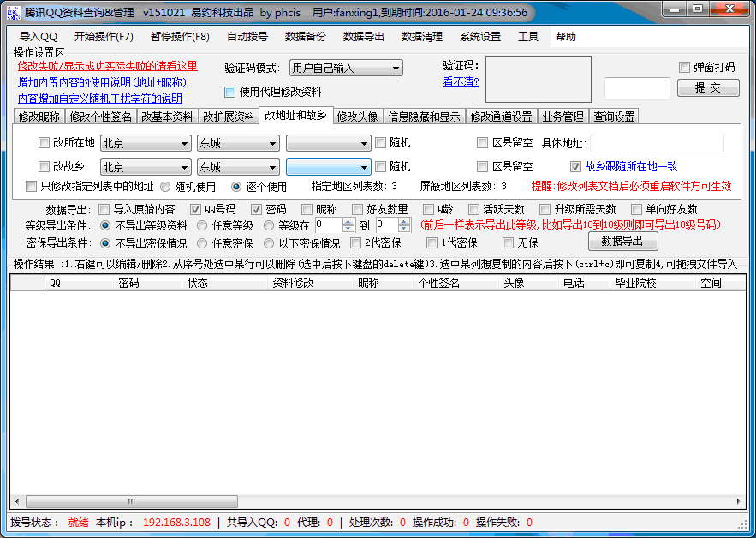
Task: Open the 导入QQ menu
Action: pos(39,37)
